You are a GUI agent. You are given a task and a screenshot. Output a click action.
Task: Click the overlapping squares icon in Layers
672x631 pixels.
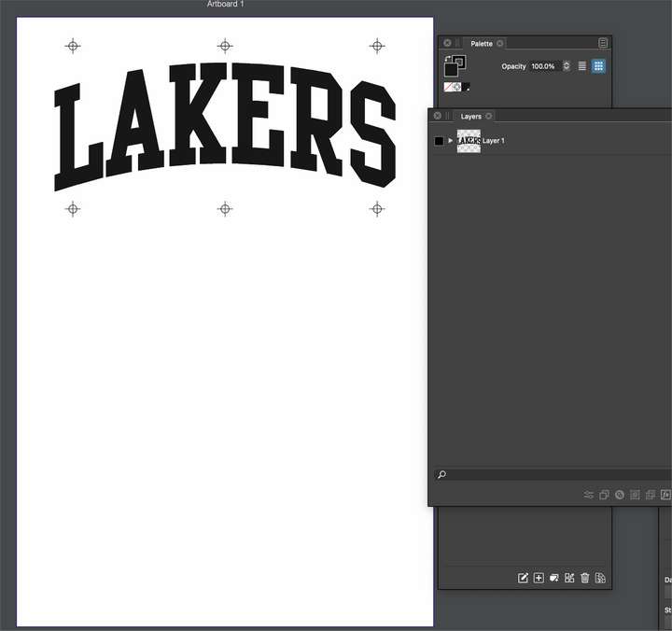(651, 495)
